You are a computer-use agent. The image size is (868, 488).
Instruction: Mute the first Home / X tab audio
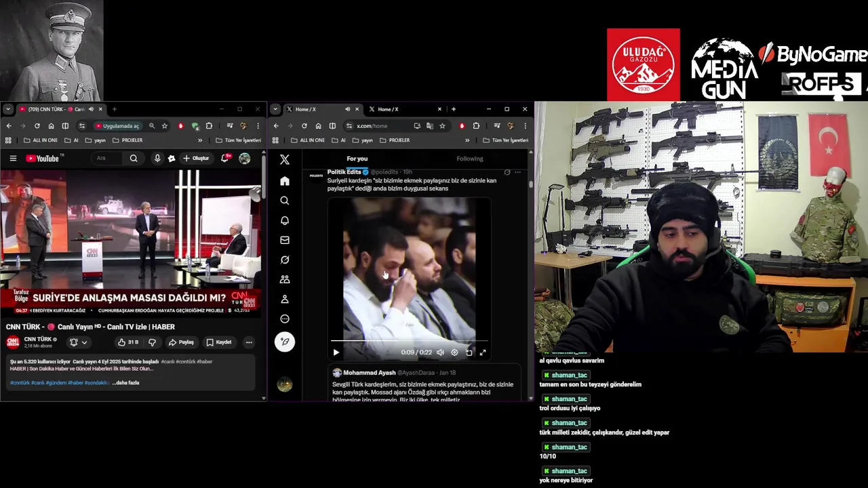[347, 109]
